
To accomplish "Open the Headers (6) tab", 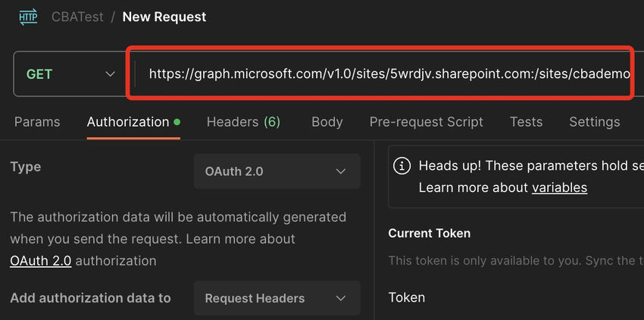I will (x=243, y=122).
